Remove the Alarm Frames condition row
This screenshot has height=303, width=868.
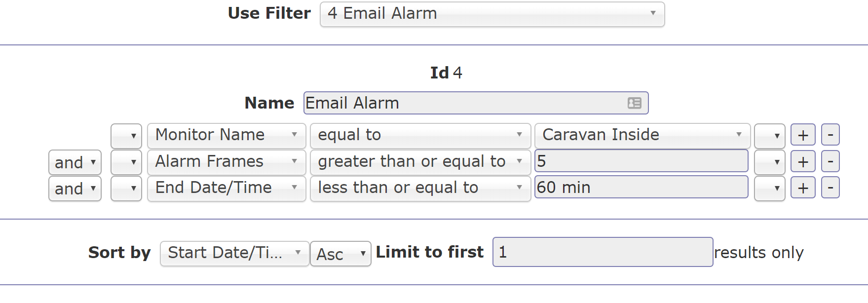coord(830,161)
